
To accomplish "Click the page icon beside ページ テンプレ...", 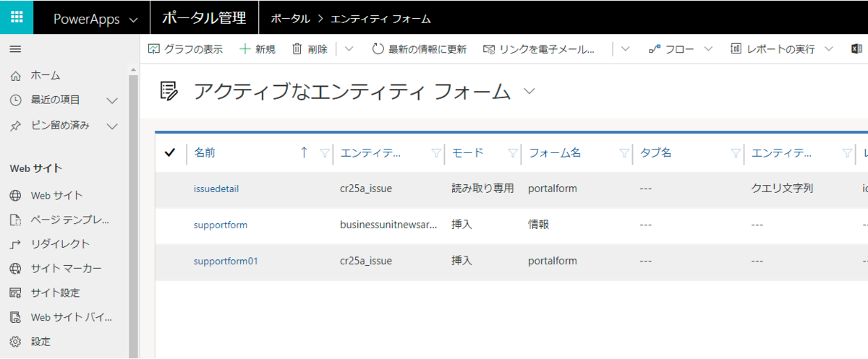I will 16,220.
